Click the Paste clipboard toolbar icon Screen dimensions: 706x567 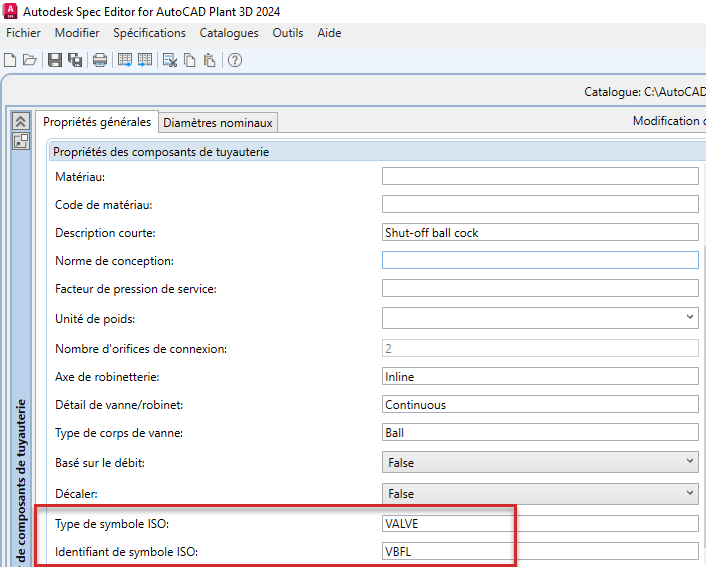pyautogui.click(x=209, y=60)
